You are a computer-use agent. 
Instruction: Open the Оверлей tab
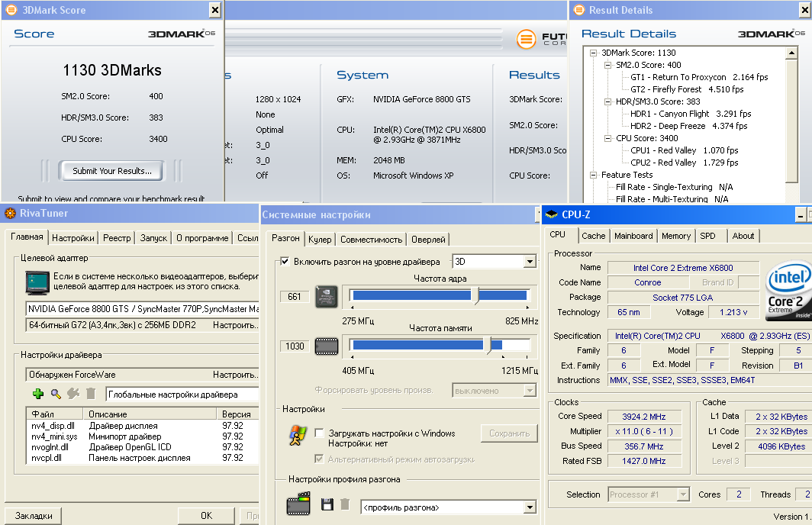pyautogui.click(x=428, y=240)
